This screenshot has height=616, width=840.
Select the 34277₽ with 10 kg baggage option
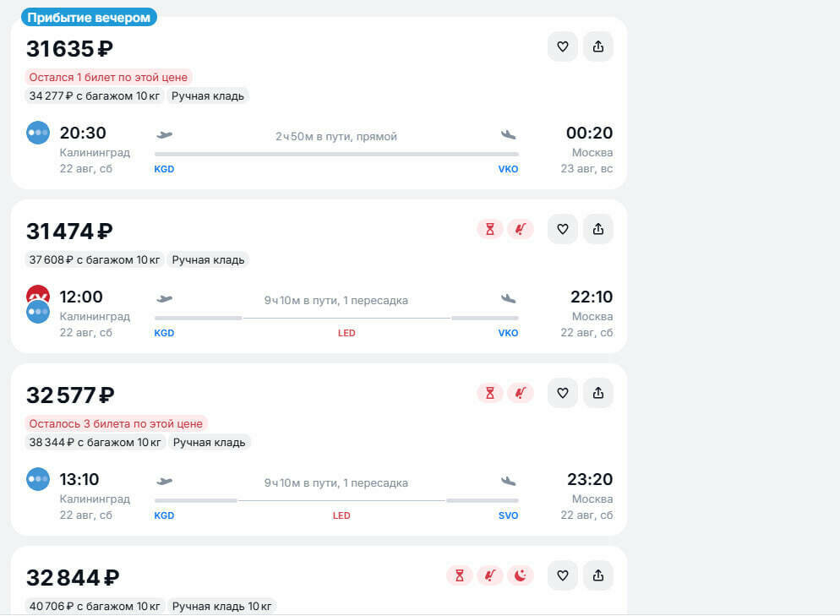pos(95,95)
